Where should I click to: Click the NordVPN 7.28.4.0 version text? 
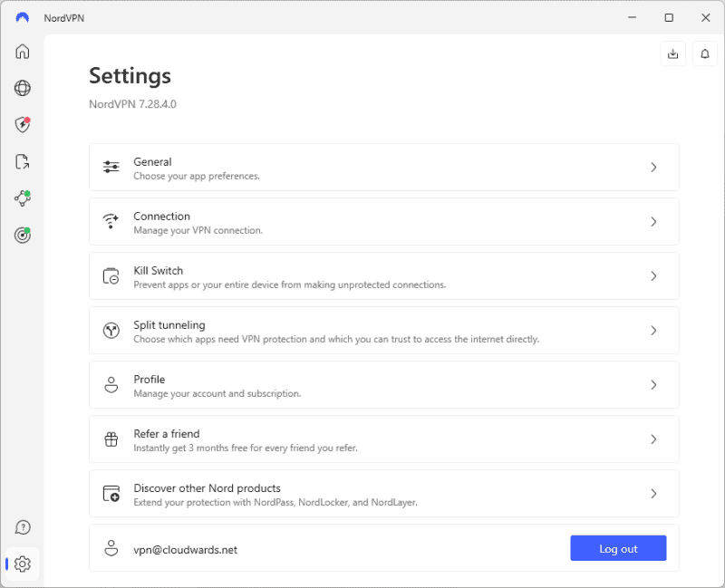[x=132, y=104]
